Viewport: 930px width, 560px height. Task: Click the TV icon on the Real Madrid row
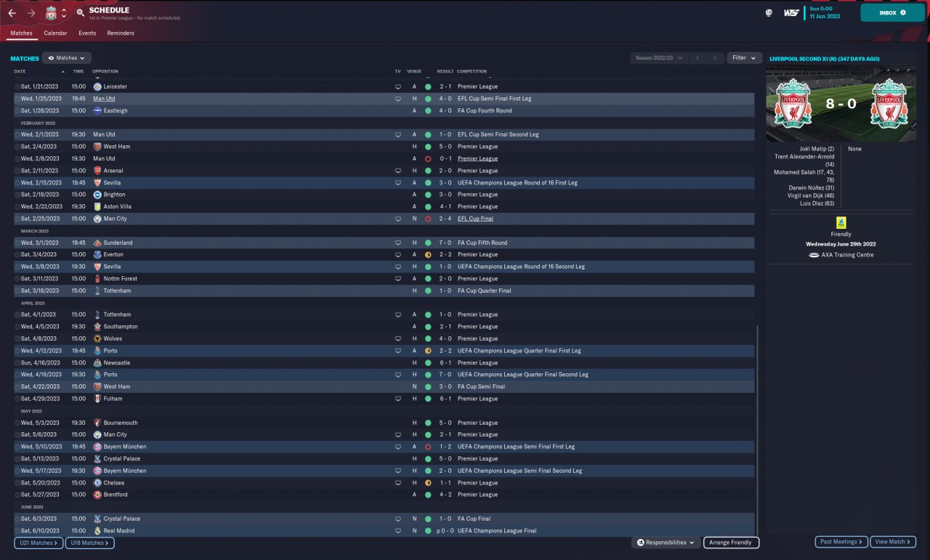point(397,531)
